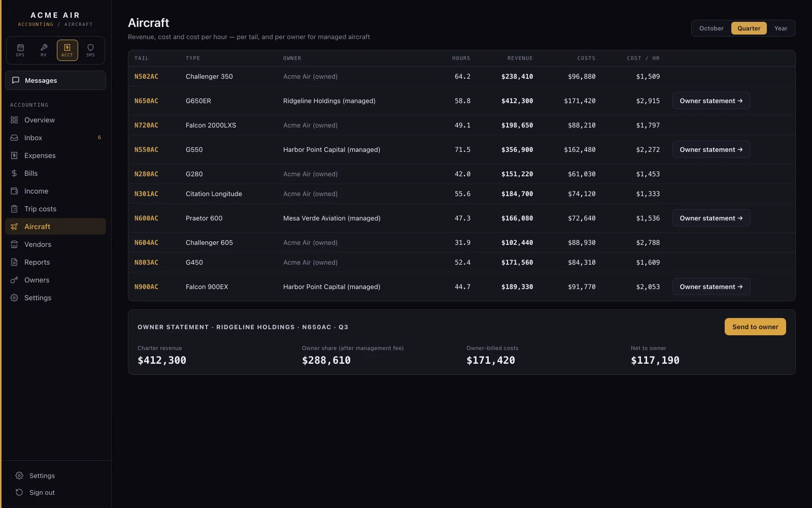This screenshot has width=812, height=508.
Task: Click Mesa Verde Aviation (managed) owner
Action: pyautogui.click(x=331, y=218)
